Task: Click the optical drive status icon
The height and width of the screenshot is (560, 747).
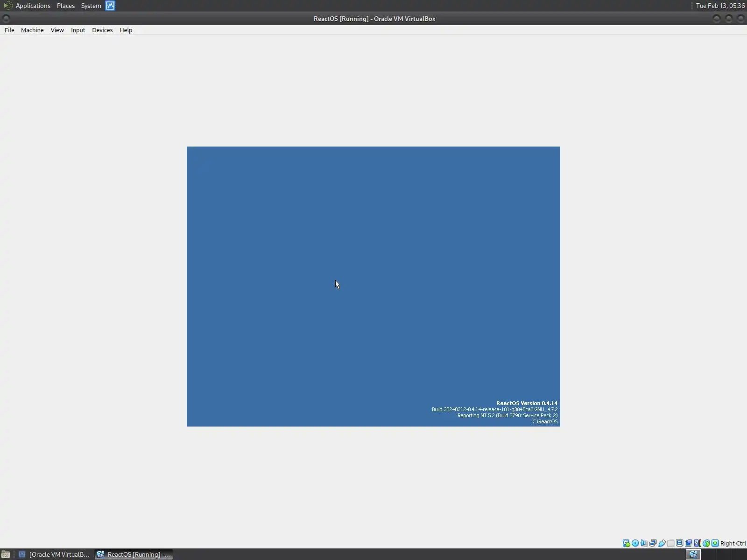Action: pos(635,543)
